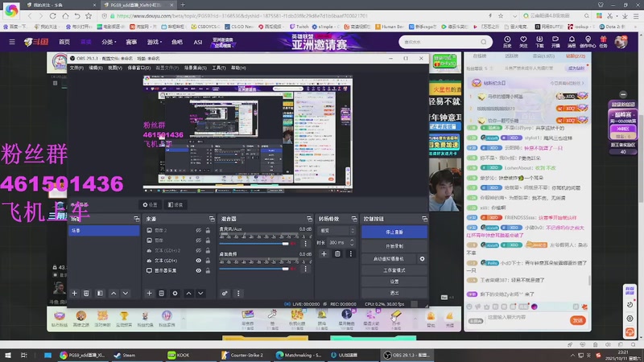Click the 开始录制 start recording button
The width and height of the screenshot is (644, 362).
click(394, 246)
